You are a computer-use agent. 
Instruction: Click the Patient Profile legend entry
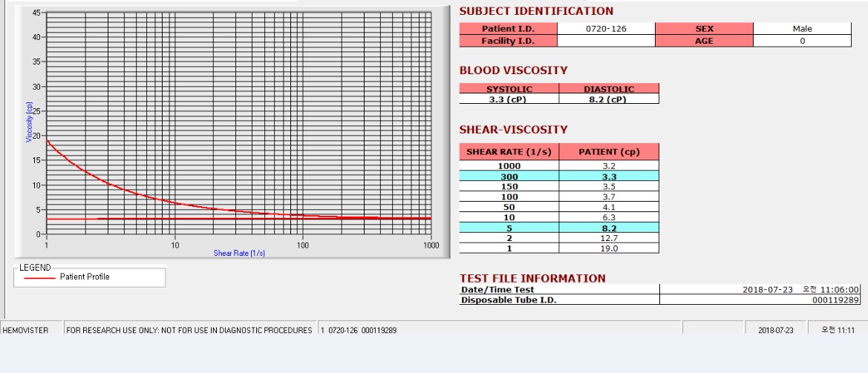pos(85,277)
